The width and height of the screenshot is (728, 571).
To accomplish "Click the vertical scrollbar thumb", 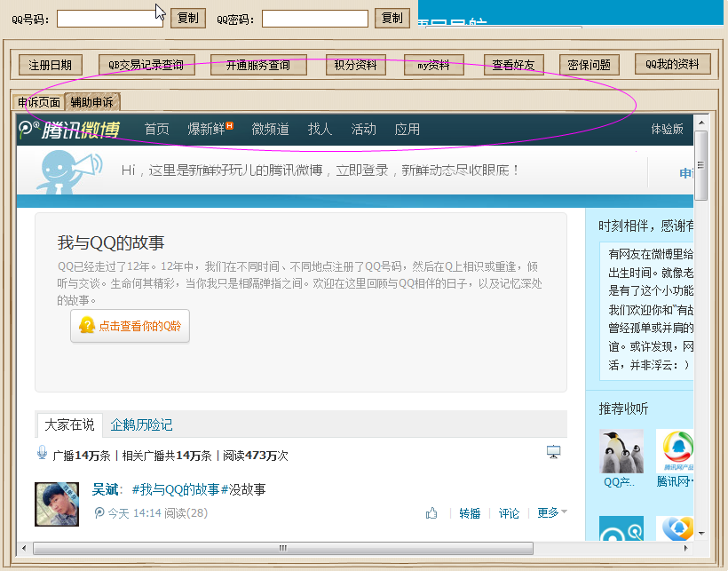I will (x=701, y=165).
